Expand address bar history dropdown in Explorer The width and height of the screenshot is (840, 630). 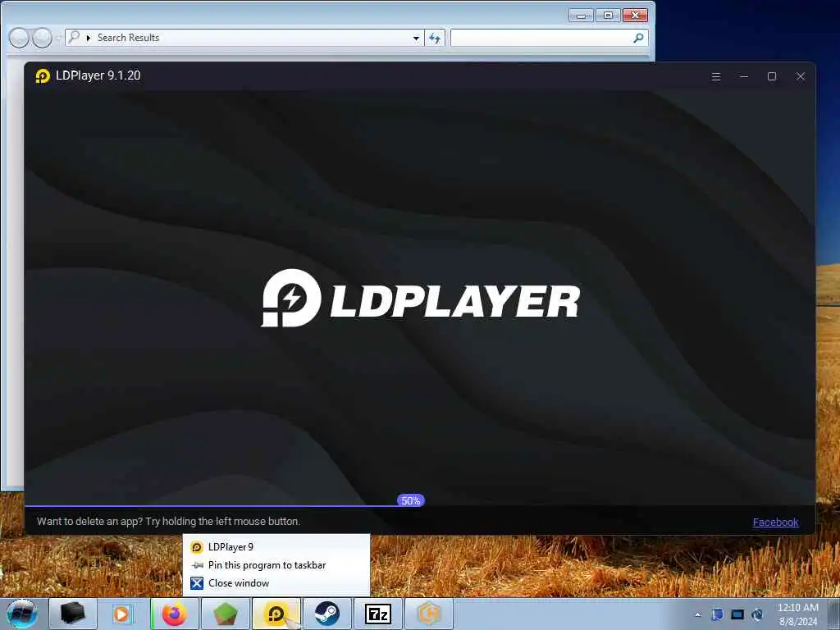click(416, 38)
